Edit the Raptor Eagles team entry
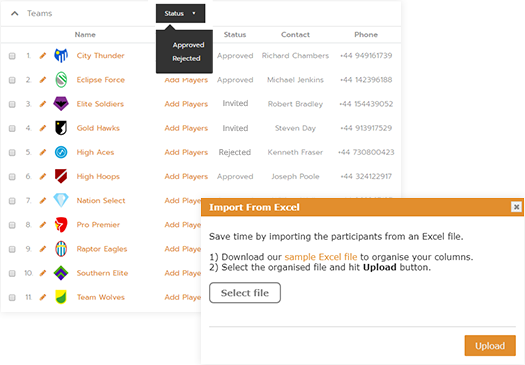This screenshot has width=525, height=365. click(x=43, y=249)
